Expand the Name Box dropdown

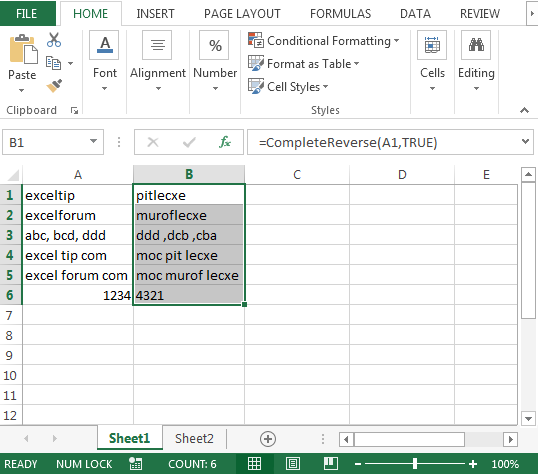(93, 141)
